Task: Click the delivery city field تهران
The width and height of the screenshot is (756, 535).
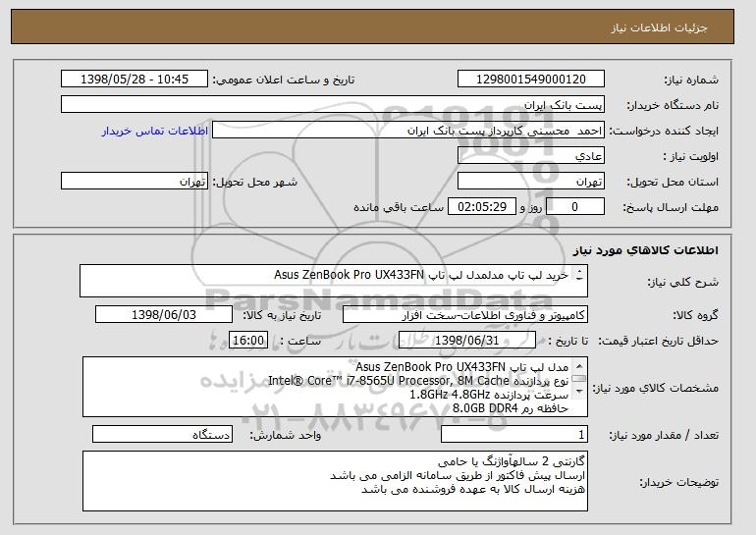Action: click(135, 182)
